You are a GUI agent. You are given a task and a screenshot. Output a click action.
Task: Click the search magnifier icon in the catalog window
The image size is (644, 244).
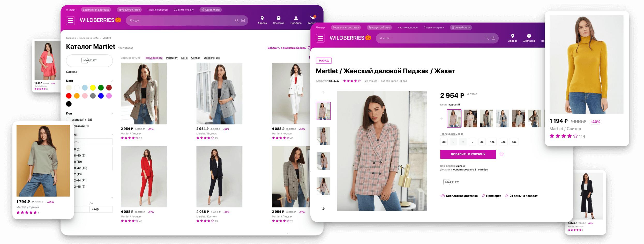237,20
